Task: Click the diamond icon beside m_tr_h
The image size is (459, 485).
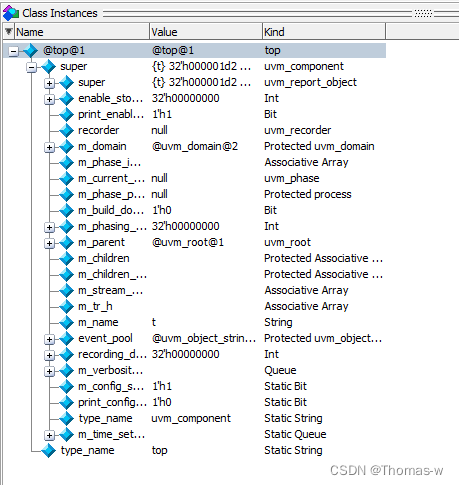Action: 66,307
